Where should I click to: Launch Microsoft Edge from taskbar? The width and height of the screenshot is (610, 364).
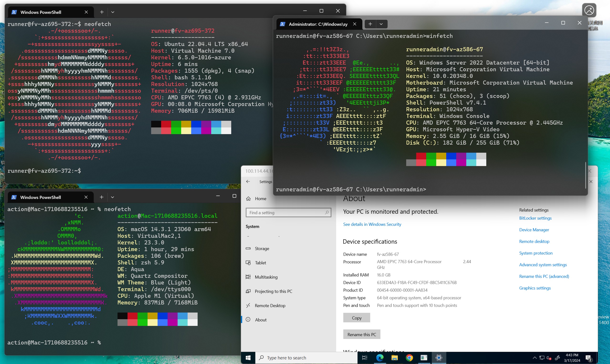(x=379, y=358)
